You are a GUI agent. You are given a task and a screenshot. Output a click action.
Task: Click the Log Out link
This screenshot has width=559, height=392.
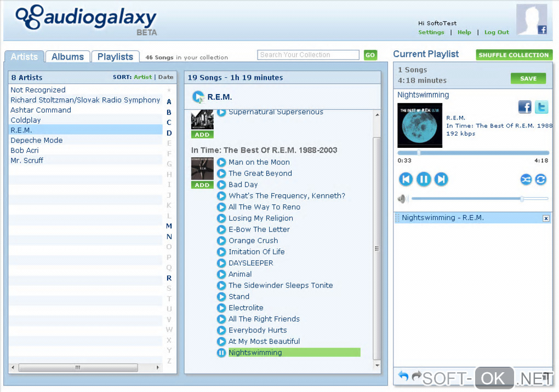(x=497, y=32)
